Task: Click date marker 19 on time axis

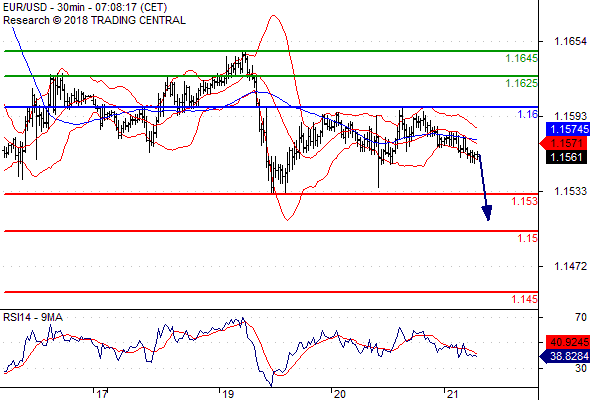Action: point(228,394)
